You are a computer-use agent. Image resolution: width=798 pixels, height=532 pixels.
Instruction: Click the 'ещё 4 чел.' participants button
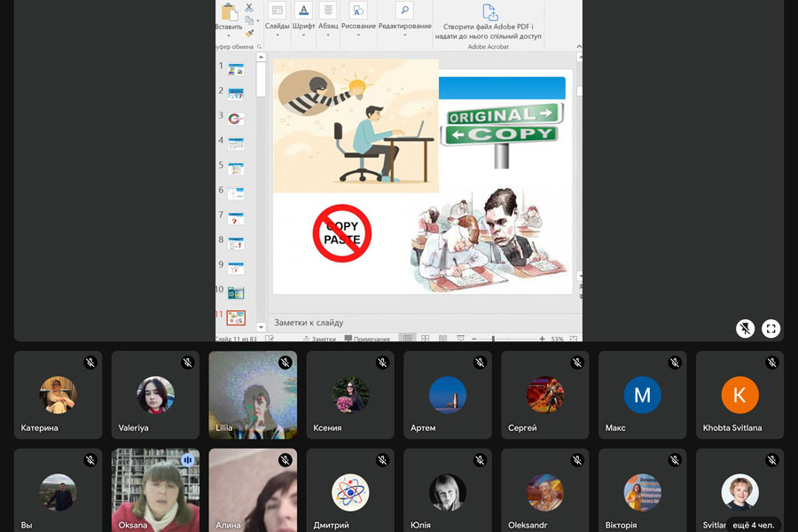pos(753,524)
